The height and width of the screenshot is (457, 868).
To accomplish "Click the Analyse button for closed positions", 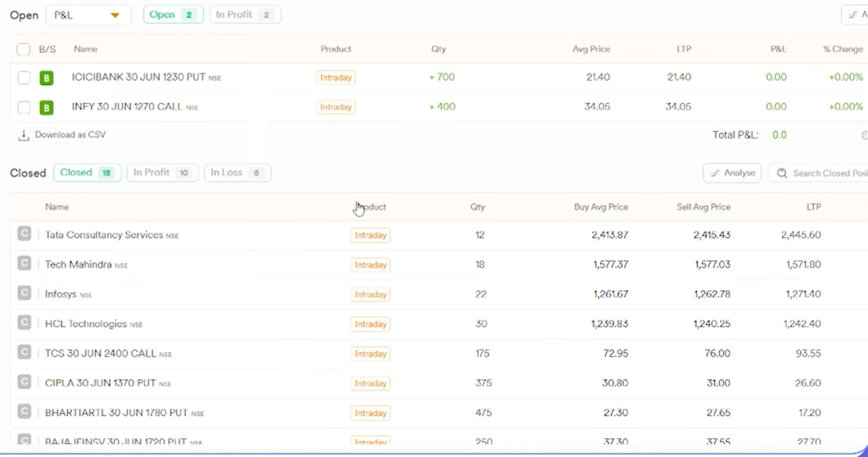I will (732, 173).
